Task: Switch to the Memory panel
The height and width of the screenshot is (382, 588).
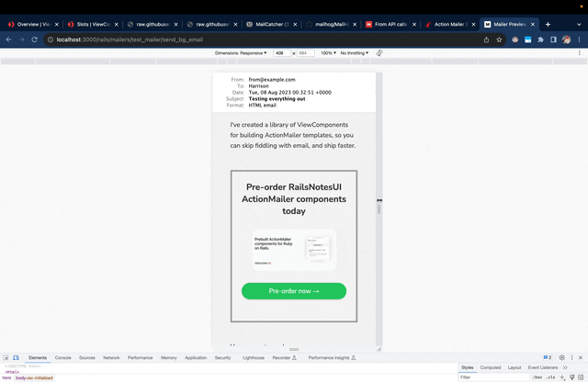Action: click(x=169, y=357)
